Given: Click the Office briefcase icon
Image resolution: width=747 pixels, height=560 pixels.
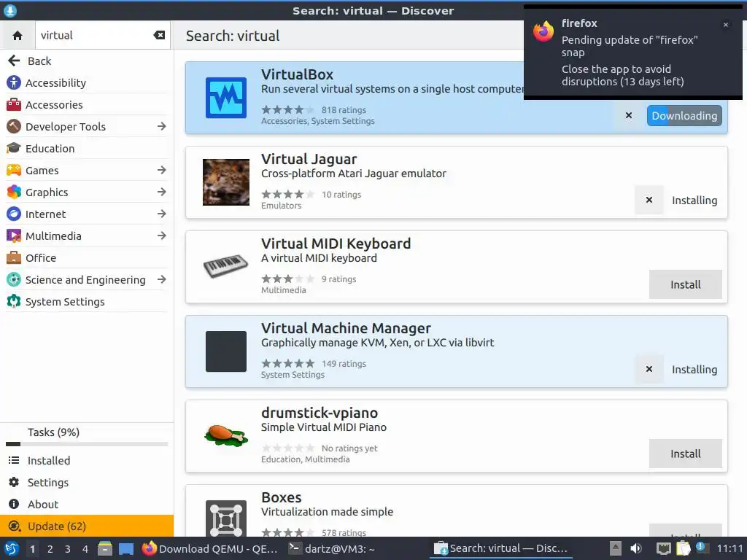Looking at the screenshot, I should pos(14,257).
